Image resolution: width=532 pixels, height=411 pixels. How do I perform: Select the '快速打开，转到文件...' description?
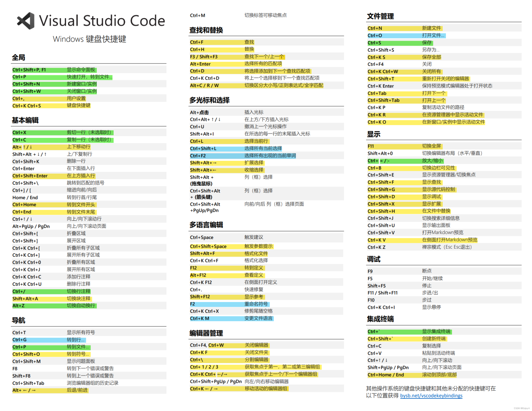click(89, 77)
